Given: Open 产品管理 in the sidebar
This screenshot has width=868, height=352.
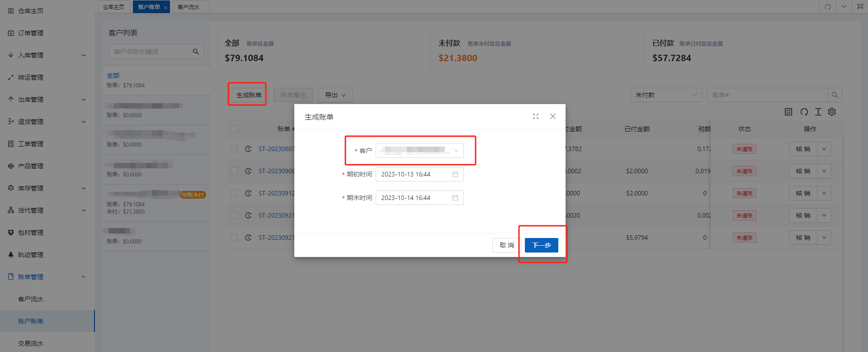Looking at the screenshot, I should click(x=31, y=166).
